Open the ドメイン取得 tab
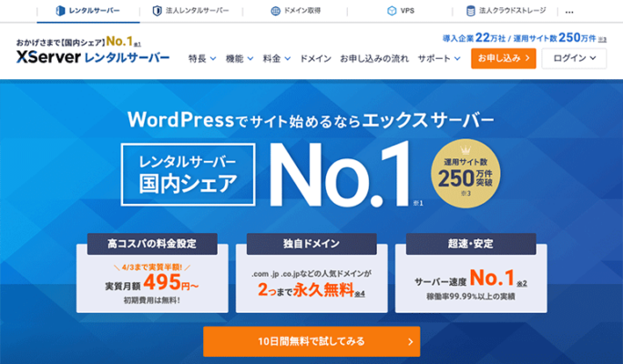 tap(296, 11)
